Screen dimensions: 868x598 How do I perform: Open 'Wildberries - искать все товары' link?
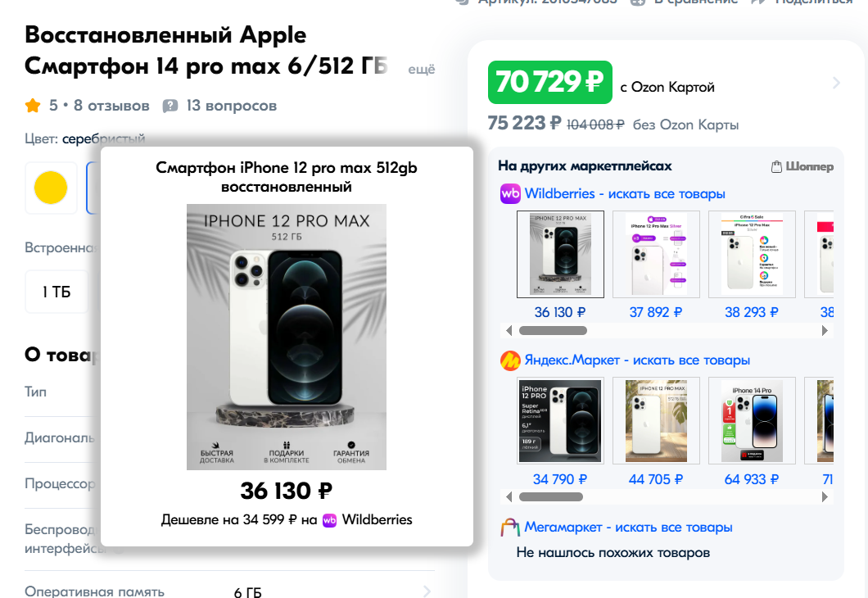coord(625,194)
